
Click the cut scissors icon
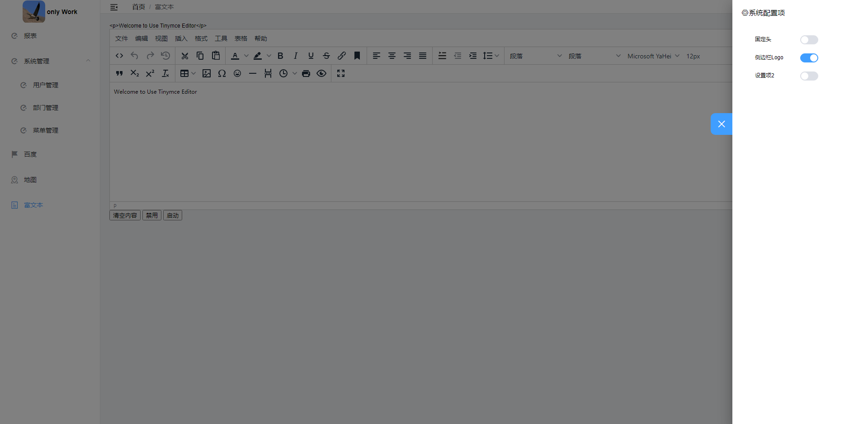[184, 56]
